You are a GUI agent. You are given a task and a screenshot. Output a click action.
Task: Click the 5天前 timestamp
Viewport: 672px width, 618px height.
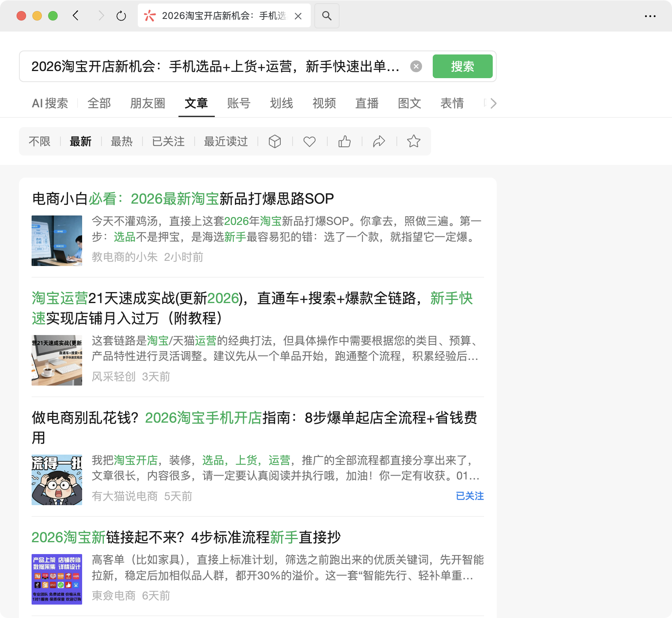(x=178, y=496)
